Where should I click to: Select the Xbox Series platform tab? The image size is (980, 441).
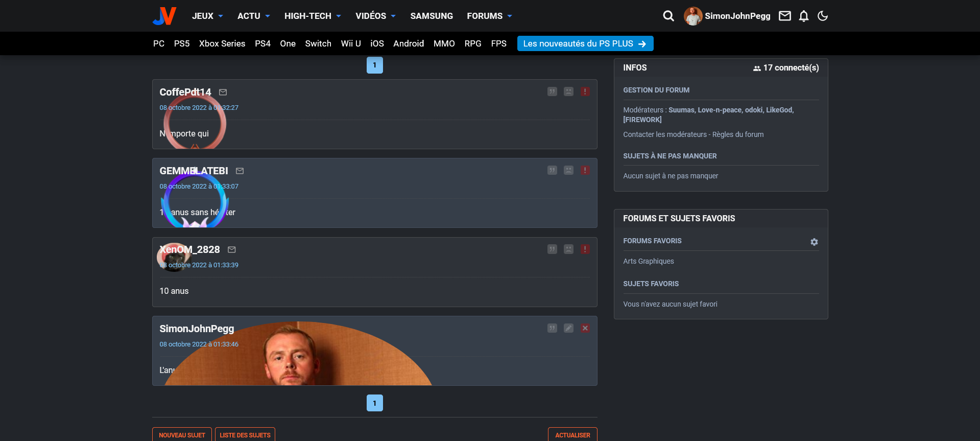pos(222,44)
